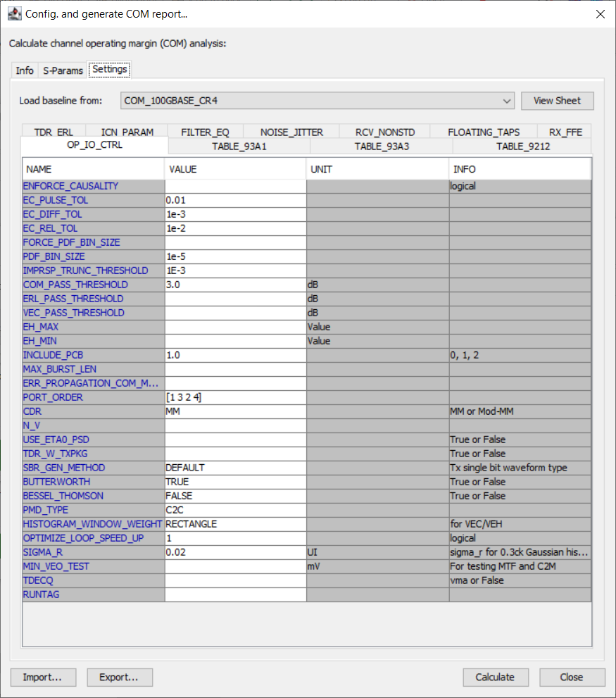Open the S-Params tab

point(63,70)
